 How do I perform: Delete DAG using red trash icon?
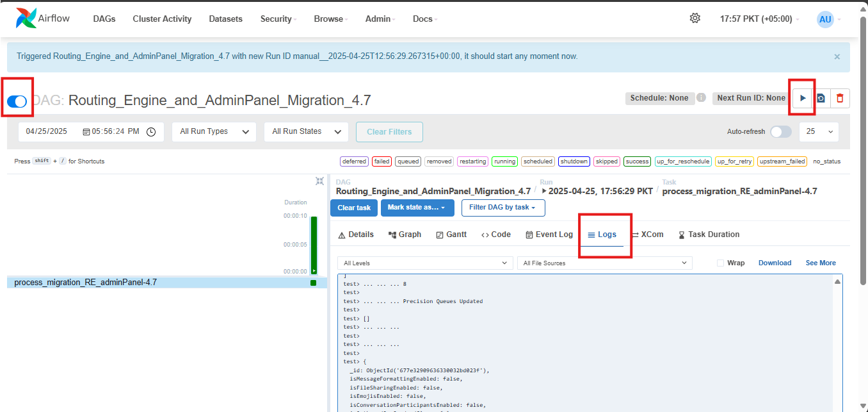pos(840,98)
